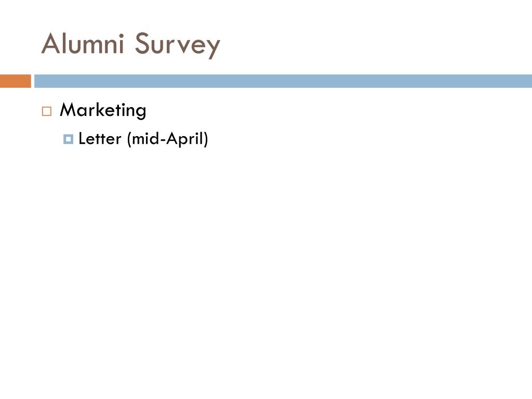Click the closing parenthesis after April

(206, 139)
